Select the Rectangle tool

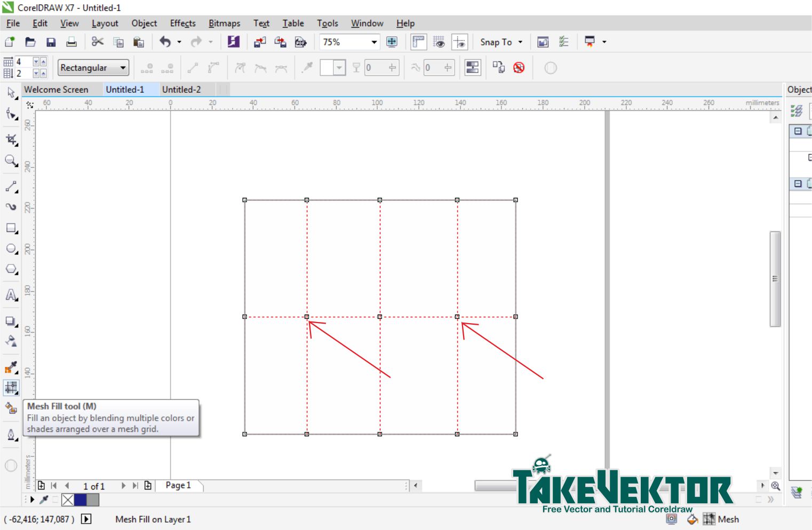click(x=11, y=228)
